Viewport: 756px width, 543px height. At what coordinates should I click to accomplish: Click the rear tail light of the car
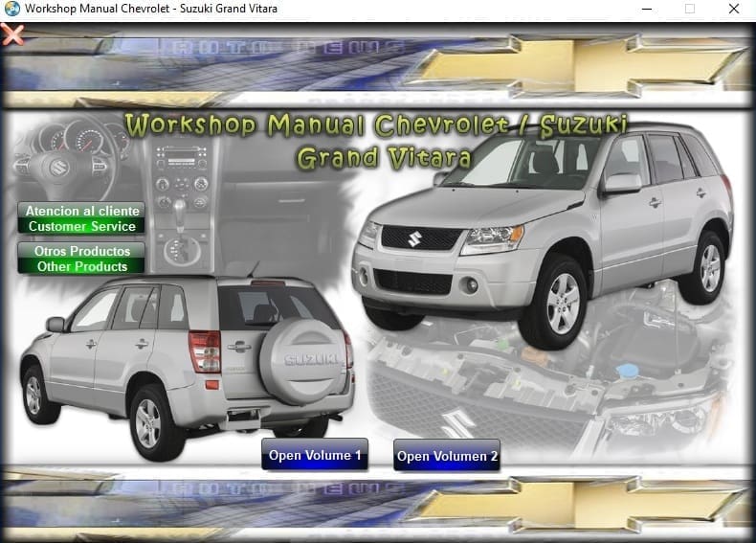coord(205,351)
